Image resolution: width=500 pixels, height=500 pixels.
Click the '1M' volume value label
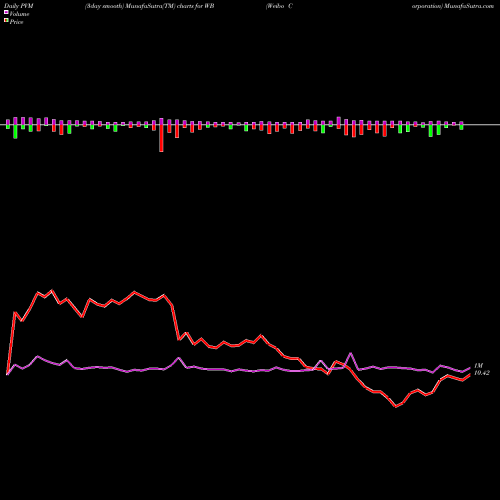pyautogui.click(x=479, y=366)
